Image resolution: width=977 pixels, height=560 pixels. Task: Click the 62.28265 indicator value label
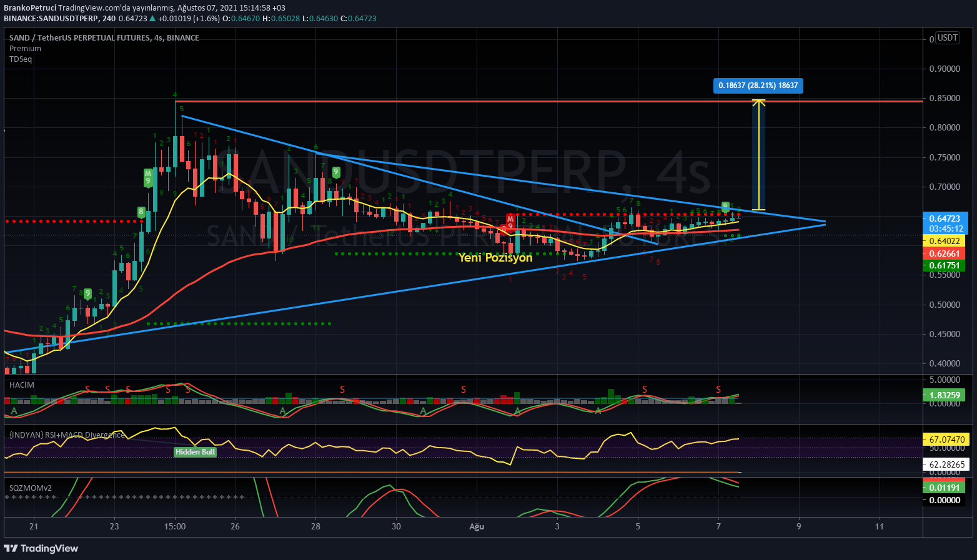tap(946, 464)
